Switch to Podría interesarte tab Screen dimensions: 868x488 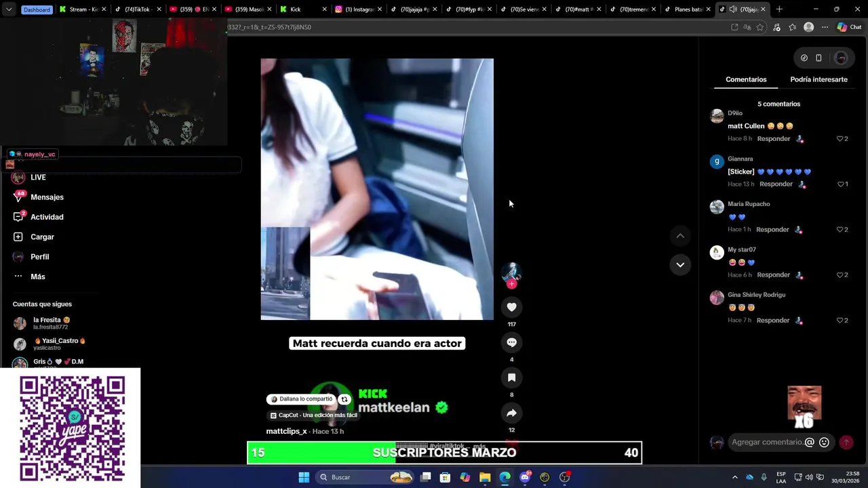coord(818,79)
